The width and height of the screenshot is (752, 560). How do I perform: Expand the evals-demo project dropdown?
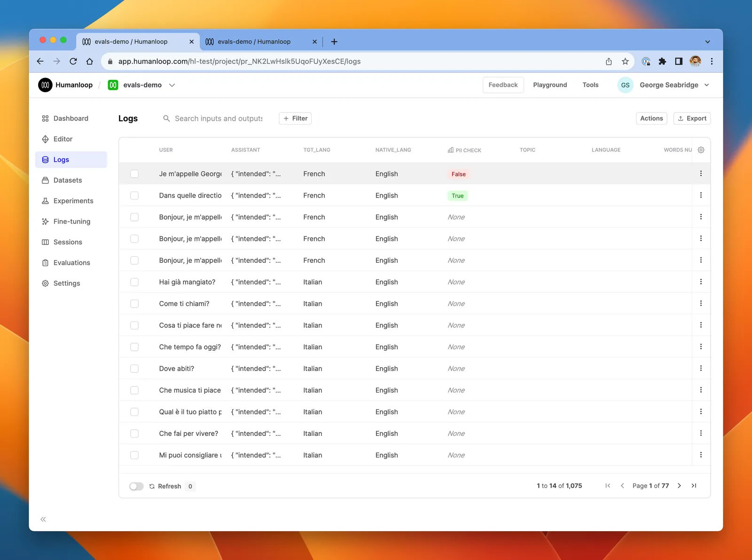(172, 85)
